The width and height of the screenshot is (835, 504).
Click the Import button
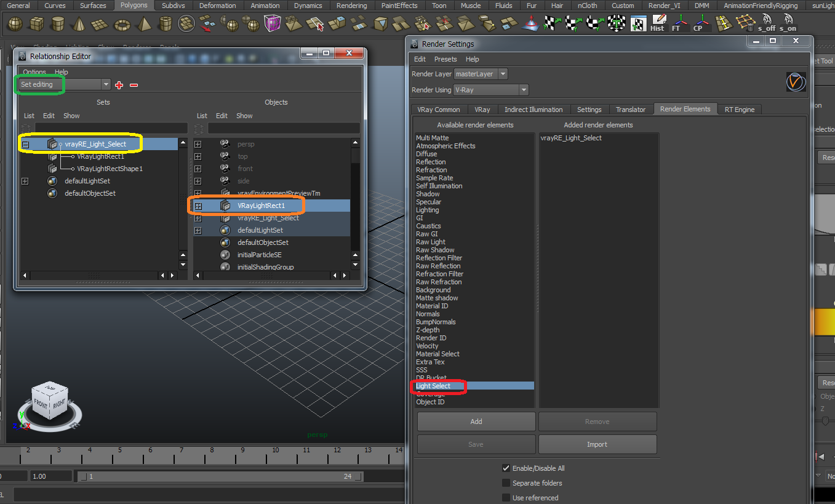coord(597,444)
